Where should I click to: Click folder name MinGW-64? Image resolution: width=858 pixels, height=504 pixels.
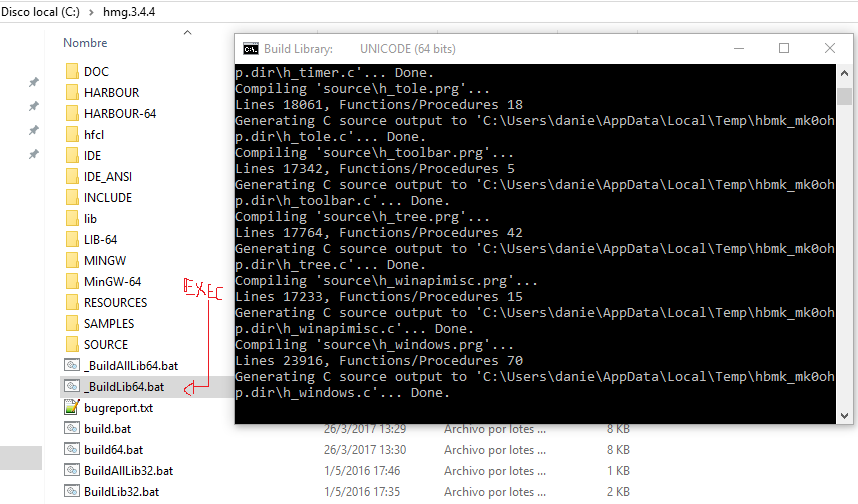point(112,282)
